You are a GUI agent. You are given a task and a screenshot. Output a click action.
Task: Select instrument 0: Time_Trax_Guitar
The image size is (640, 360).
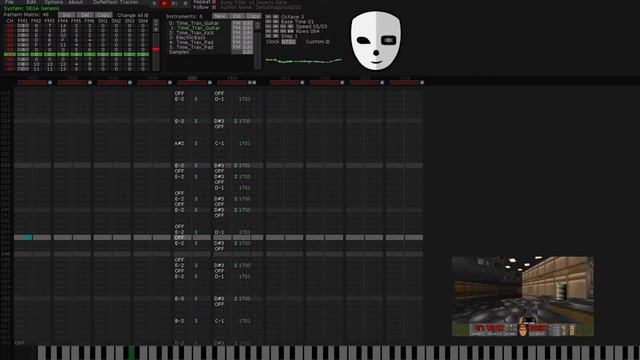(194, 23)
